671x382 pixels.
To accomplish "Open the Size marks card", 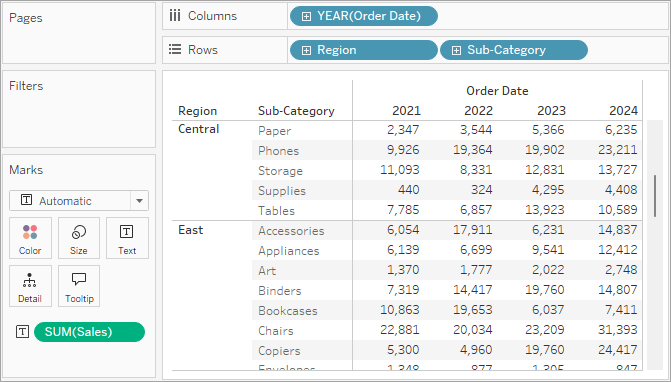I will (x=79, y=238).
